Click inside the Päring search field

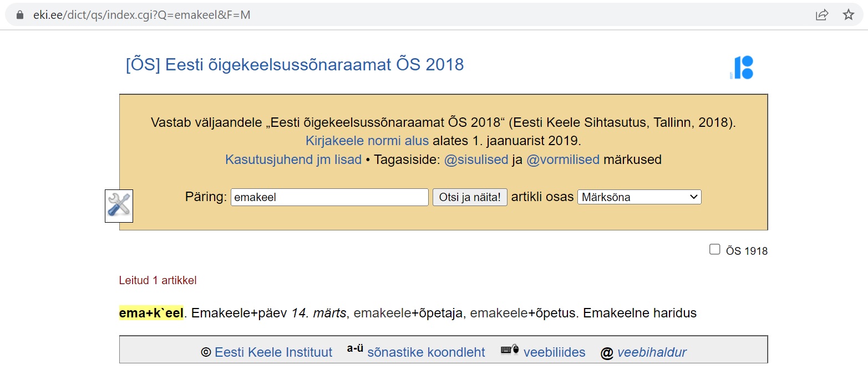(x=329, y=197)
